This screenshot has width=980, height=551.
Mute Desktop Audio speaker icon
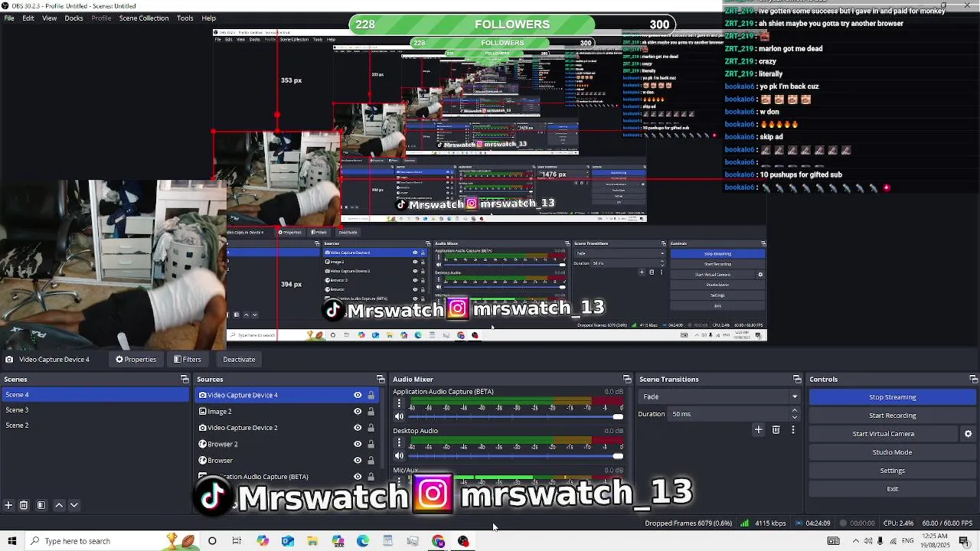click(x=399, y=455)
